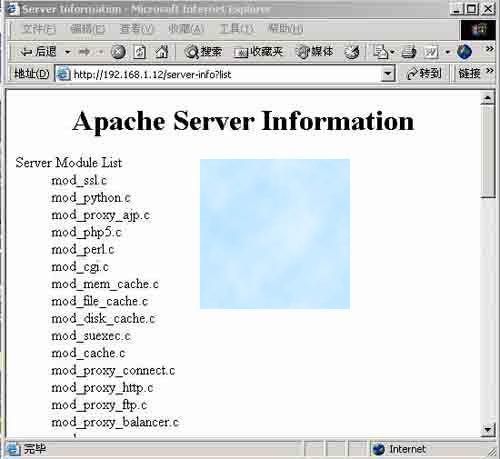Open the File (文件) menu
Screen dimensions: 500x459
pos(38,29)
